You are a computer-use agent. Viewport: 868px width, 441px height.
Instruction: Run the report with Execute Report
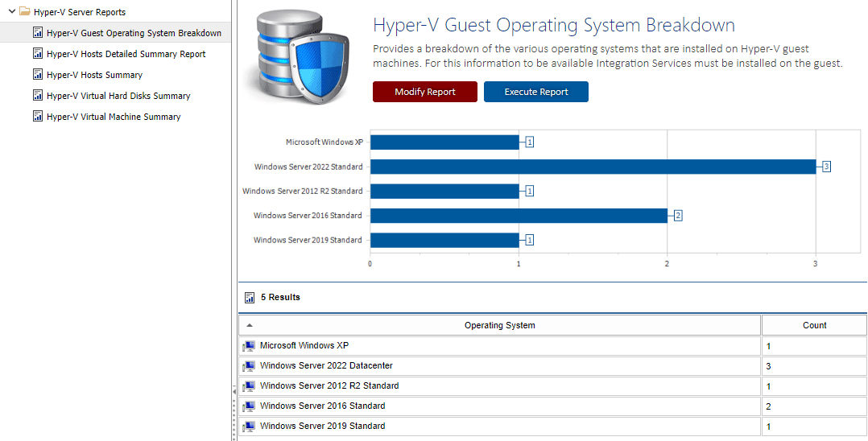tap(536, 92)
